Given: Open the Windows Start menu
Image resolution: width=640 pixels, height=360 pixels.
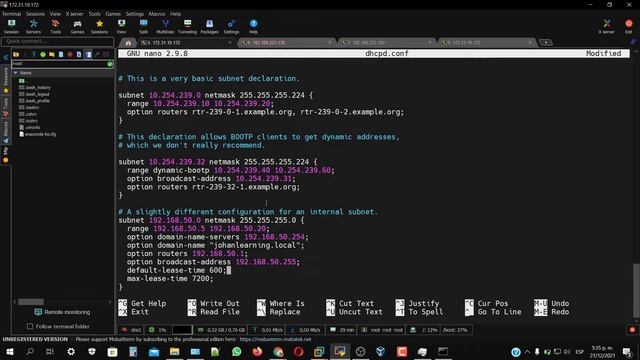Looking at the screenshot, I should [x=9, y=351].
